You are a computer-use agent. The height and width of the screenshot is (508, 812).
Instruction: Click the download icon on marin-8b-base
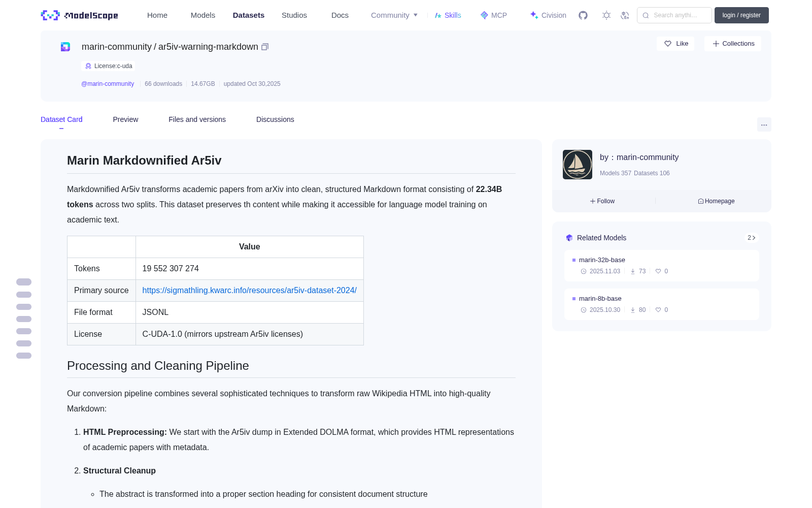coord(633,310)
